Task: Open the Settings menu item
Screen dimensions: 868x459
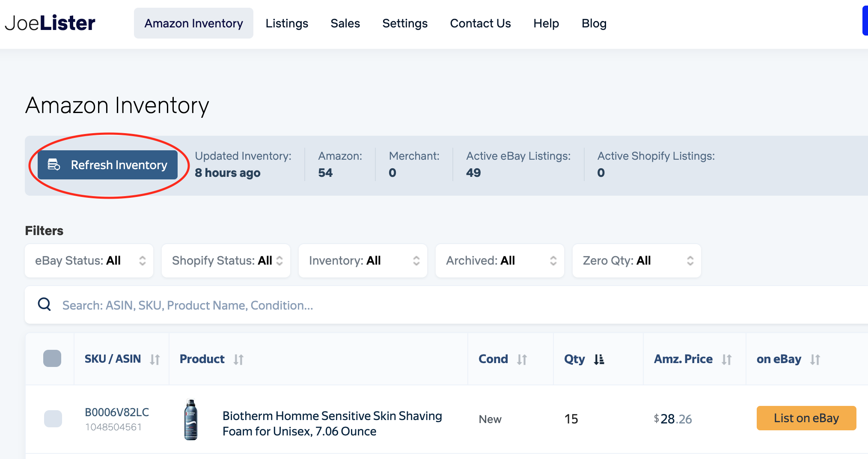Action: pyautogui.click(x=405, y=23)
